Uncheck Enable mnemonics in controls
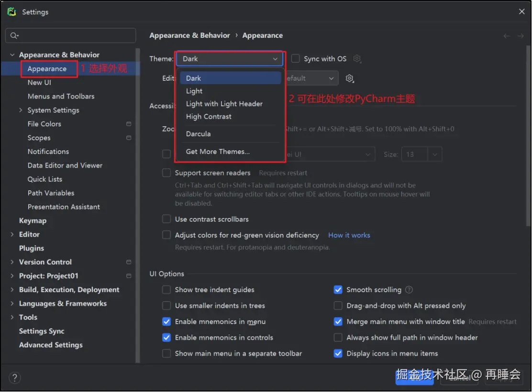This screenshot has height=392, width=532. pyautogui.click(x=166, y=338)
